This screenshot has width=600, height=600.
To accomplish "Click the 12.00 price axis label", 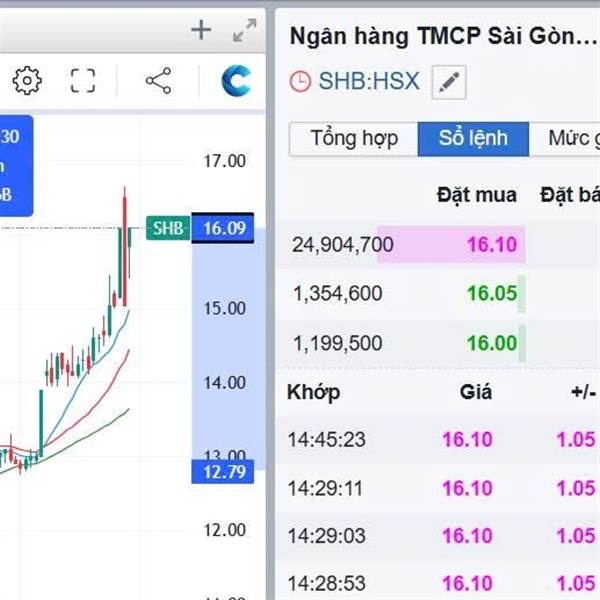I will point(225,530).
